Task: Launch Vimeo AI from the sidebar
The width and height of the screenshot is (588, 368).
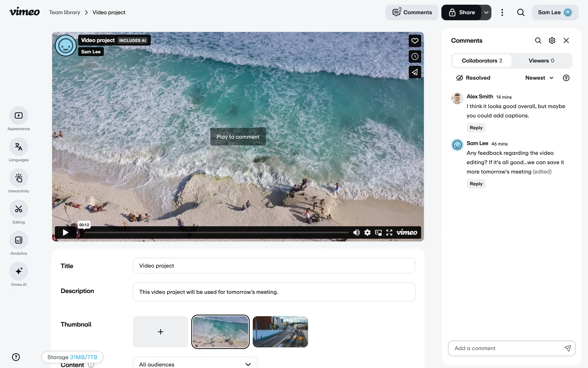Action: tap(19, 271)
